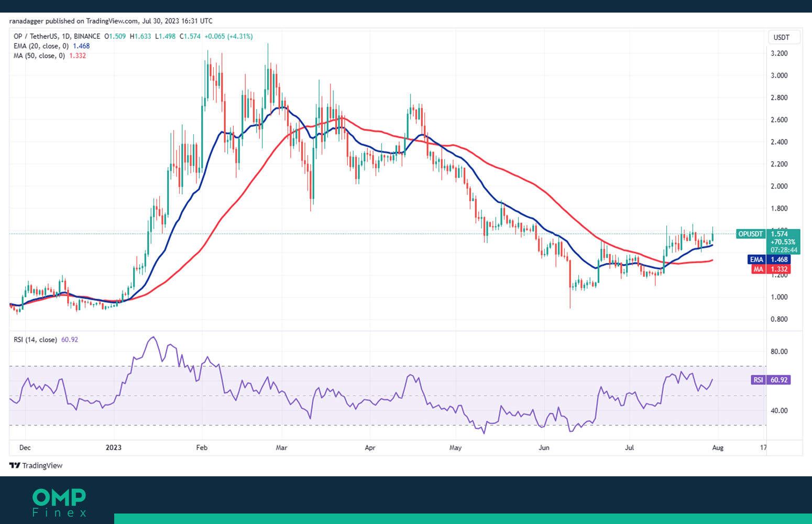
Task: Click the RSI 60.92 axis label
Action: pyautogui.click(x=771, y=380)
